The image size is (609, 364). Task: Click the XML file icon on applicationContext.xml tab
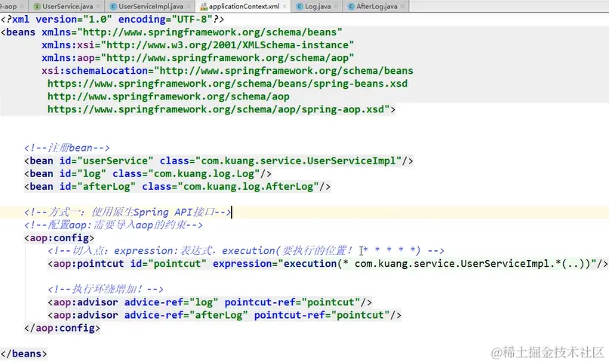pyautogui.click(x=203, y=6)
